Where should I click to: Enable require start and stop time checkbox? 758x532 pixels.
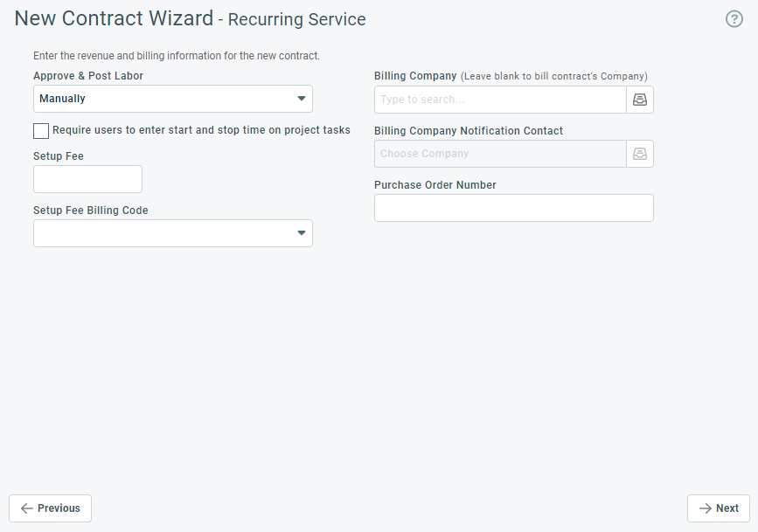(41, 131)
